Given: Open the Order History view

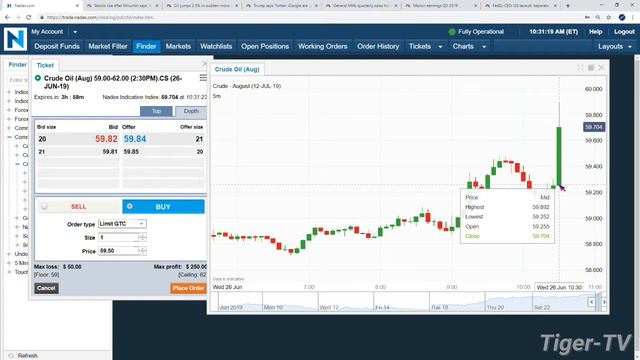Looking at the screenshot, I should pos(378,47).
